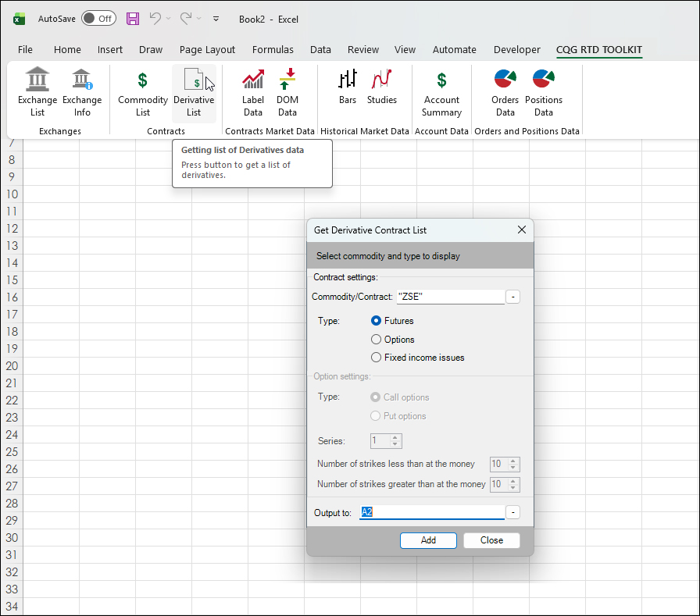The image size is (700, 616).
Task: Open the Positions Data tool
Action: (544, 91)
